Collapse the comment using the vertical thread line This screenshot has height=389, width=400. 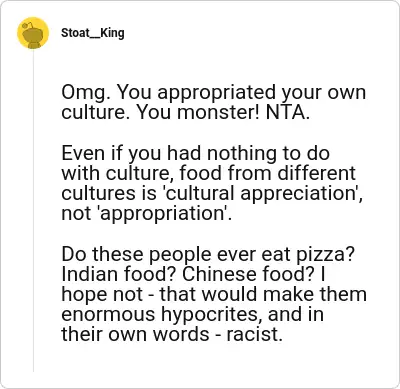pyautogui.click(x=33, y=211)
